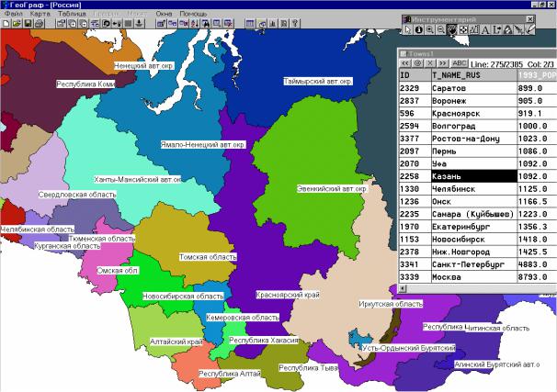Click the bar chart toolbar icon
Image resolution: width=557 pixels, height=392 pixels.
(x=272, y=24)
